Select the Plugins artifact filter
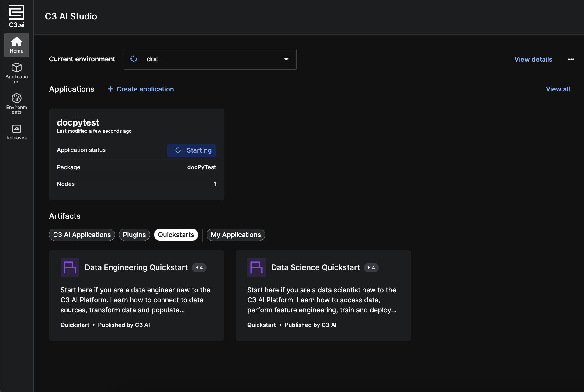 pos(134,235)
